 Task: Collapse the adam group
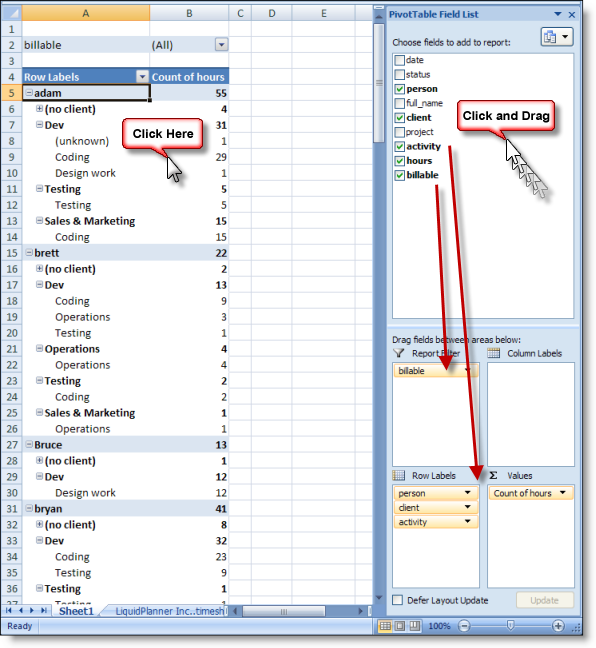(x=29, y=93)
